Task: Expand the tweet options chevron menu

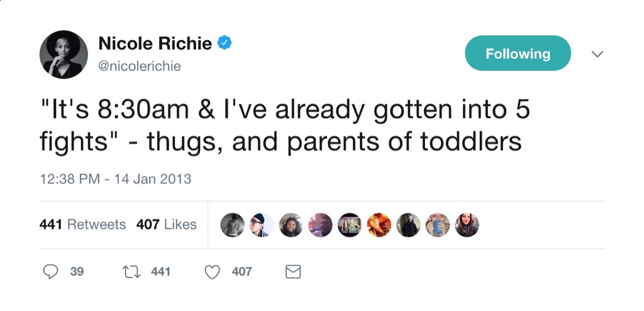Action: click(x=597, y=55)
